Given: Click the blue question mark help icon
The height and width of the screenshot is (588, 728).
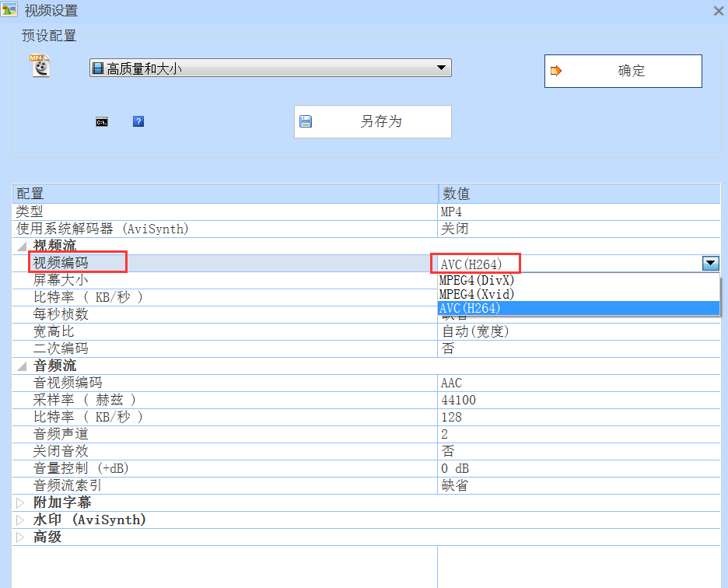Looking at the screenshot, I should click(138, 121).
